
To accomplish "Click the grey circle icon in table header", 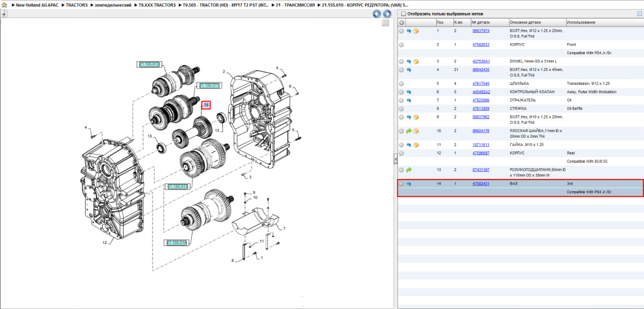I will (x=402, y=22).
